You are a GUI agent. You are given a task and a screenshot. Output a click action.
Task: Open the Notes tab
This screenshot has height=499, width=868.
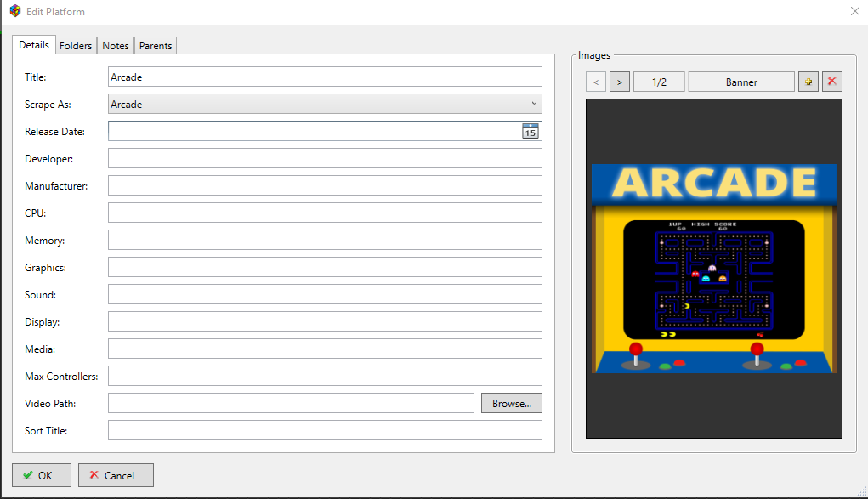116,45
